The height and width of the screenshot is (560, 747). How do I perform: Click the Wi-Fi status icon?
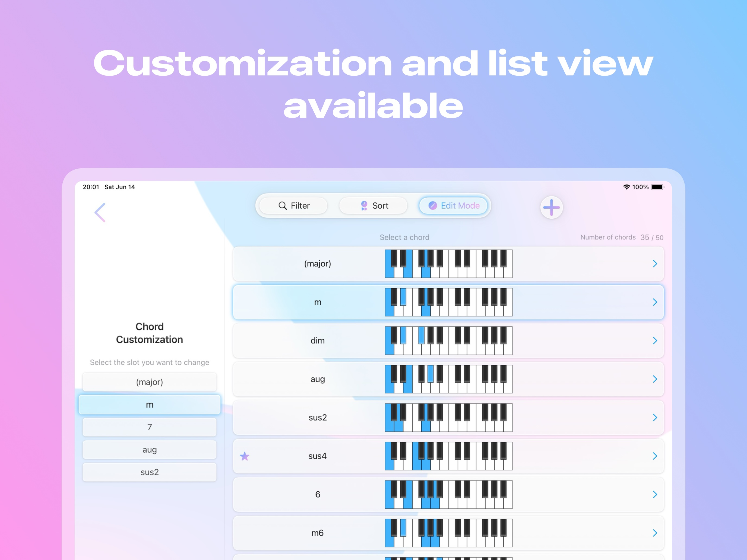pyautogui.click(x=626, y=187)
